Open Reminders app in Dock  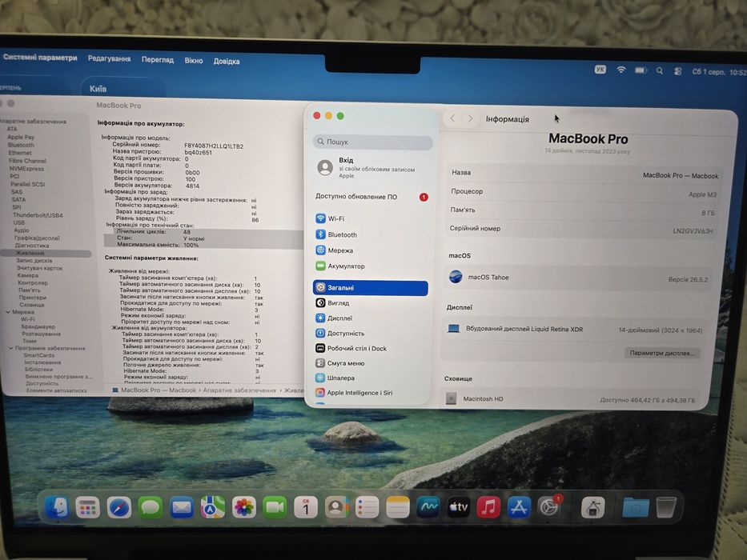[367, 507]
